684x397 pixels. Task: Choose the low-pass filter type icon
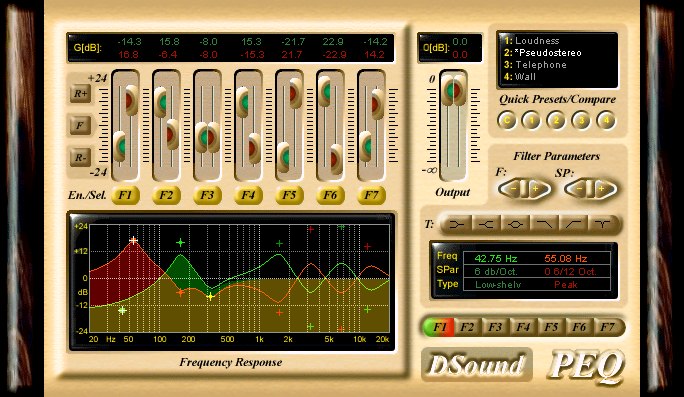tap(545, 224)
